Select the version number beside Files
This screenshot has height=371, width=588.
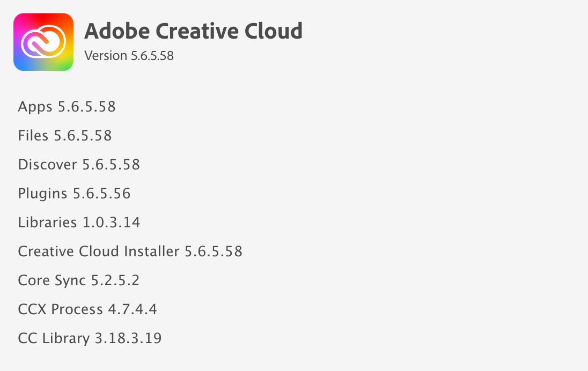(x=83, y=135)
